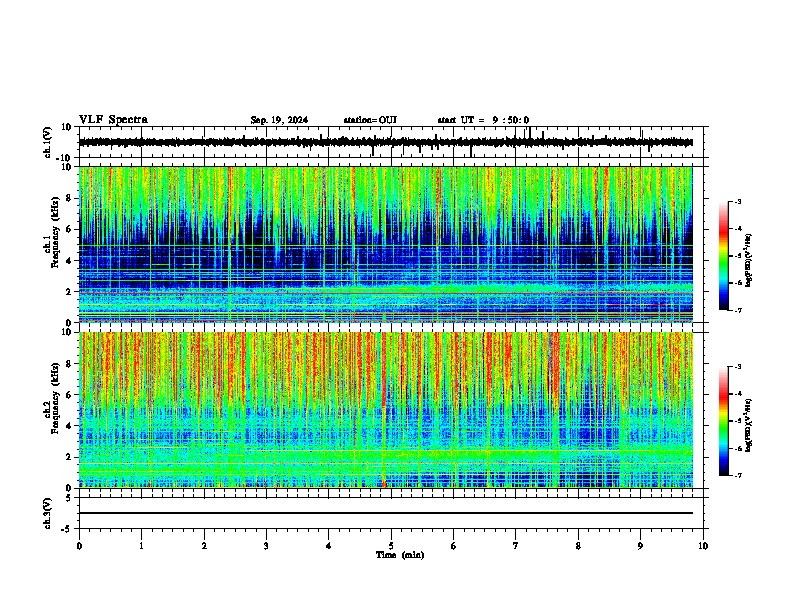Click the '6' kHz tick of ch.2 spectrogram
Viewport: 792px width, 612px height.
coord(70,395)
